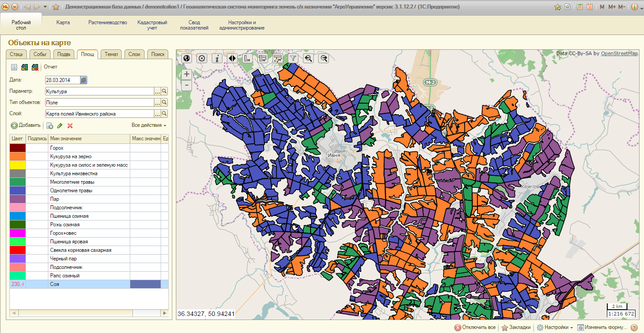
Task: Zoom in with the map plus button
Action: [x=187, y=74]
